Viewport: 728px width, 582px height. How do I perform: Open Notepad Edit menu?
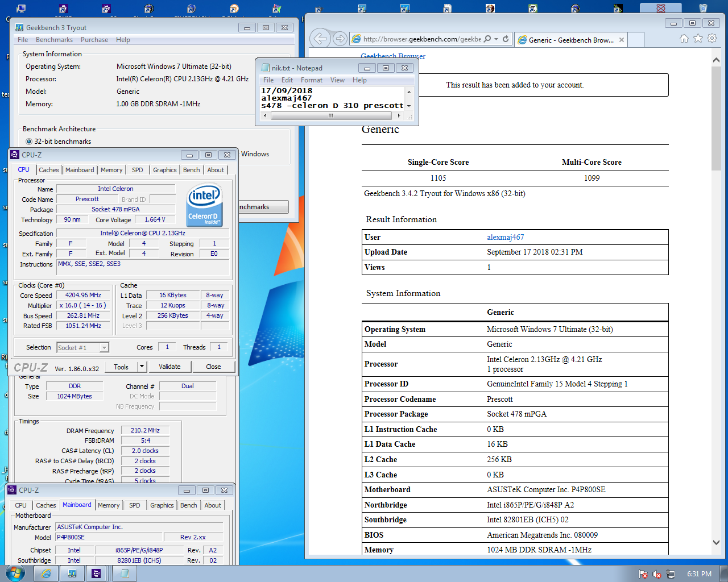pyautogui.click(x=287, y=80)
